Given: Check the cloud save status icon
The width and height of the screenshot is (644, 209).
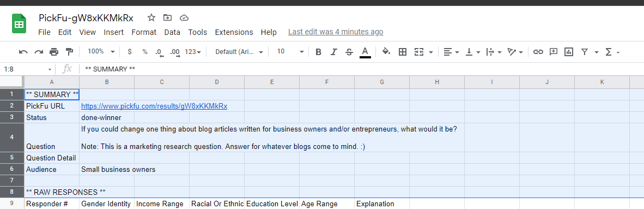Looking at the screenshot, I should (x=184, y=17).
